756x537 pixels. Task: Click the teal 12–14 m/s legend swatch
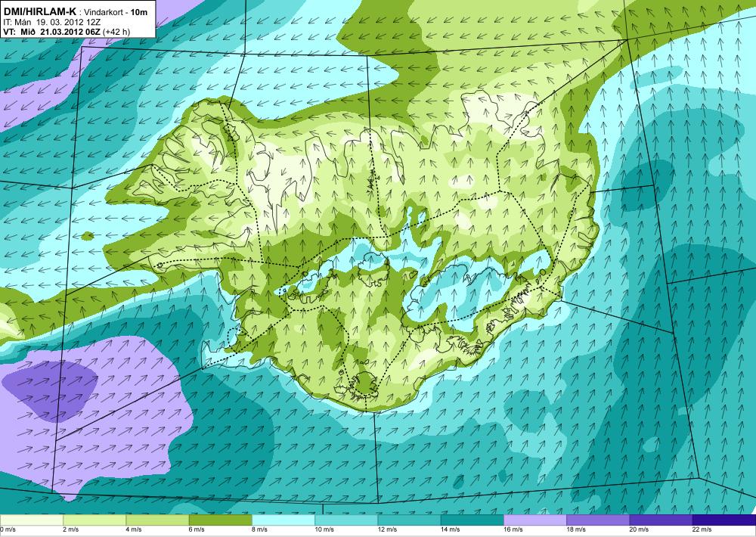click(x=409, y=520)
